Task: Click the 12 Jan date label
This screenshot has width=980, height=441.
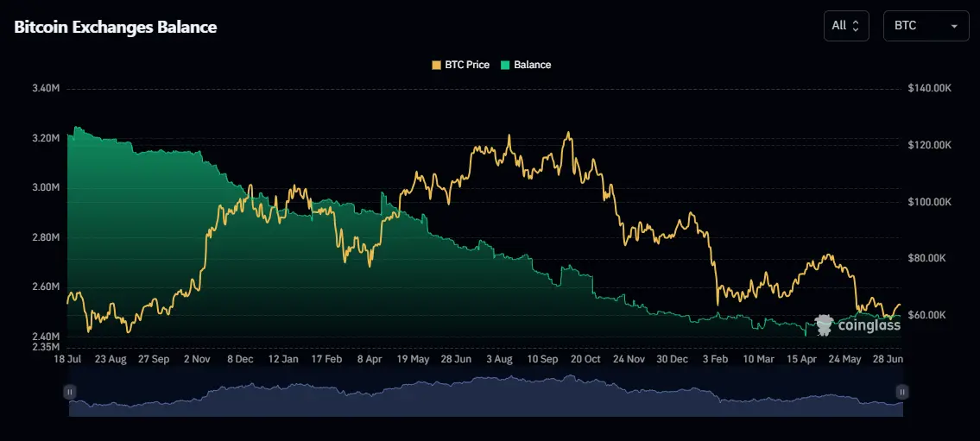Action: (x=284, y=360)
